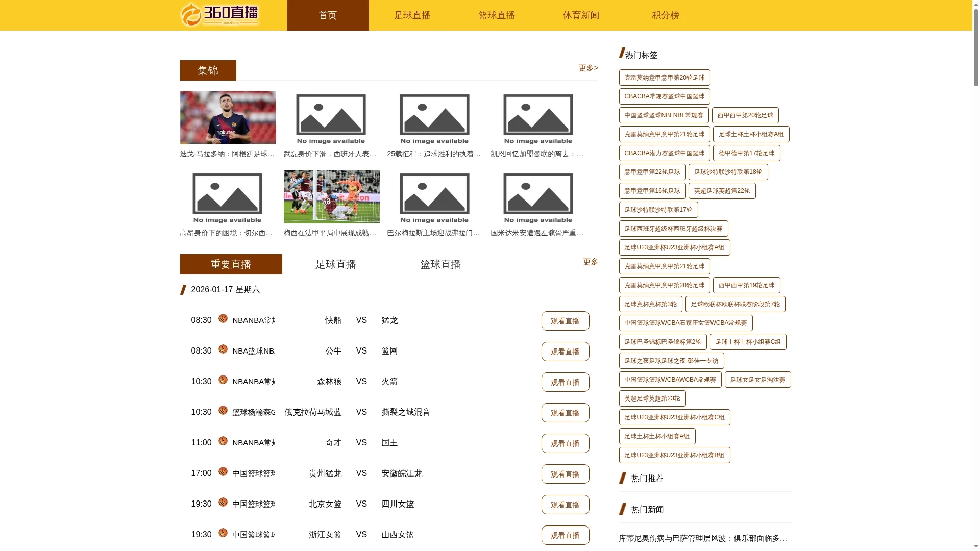The height and width of the screenshot is (551, 980).
Task: Click article title 梅西在法甲平局中展现成熟
Action: tap(331, 233)
